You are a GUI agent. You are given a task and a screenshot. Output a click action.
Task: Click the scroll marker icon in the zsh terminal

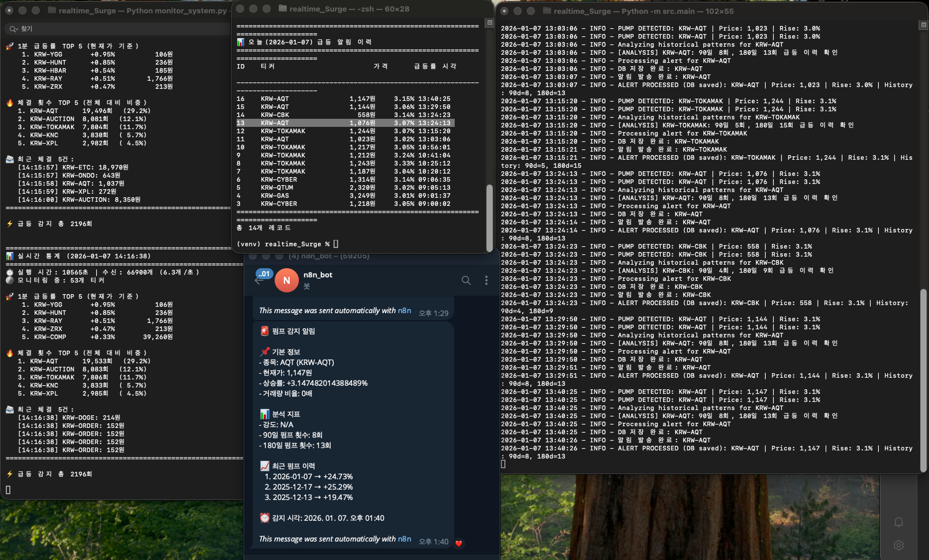coord(489,23)
